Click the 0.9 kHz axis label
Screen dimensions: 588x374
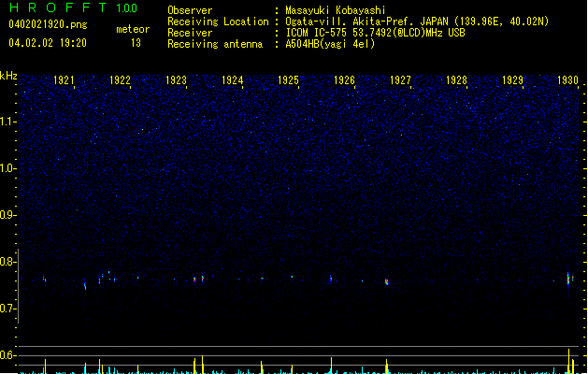8,215
